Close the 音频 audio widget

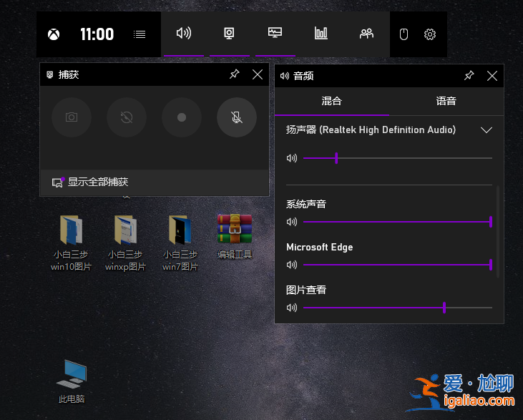click(492, 76)
